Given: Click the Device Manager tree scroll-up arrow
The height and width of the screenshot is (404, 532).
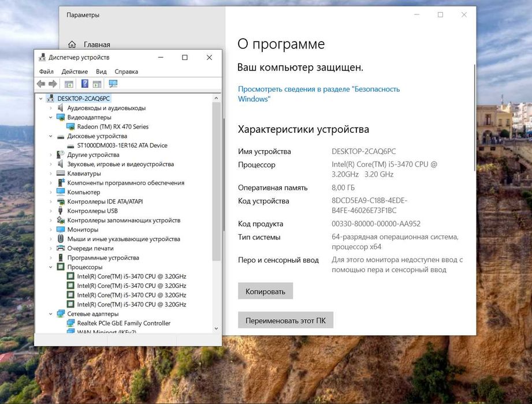Looking at the screenshot, I should tap(216, 98).
